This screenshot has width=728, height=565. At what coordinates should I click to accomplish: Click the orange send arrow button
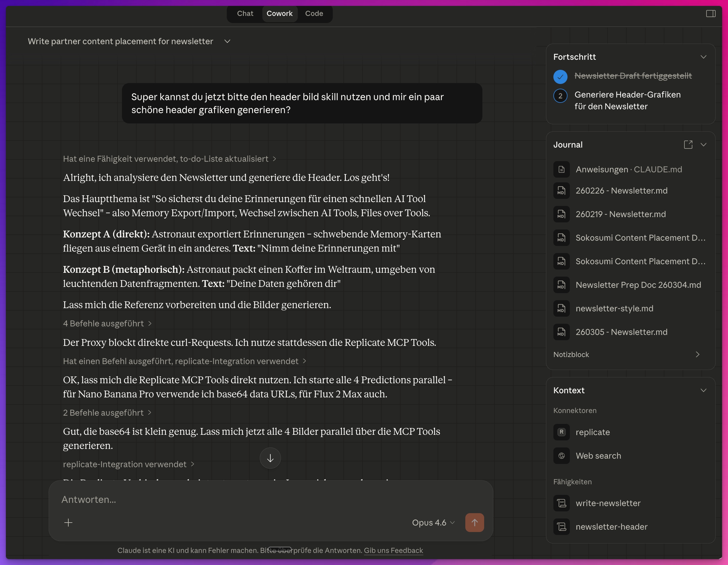click(x=474, y=522)
